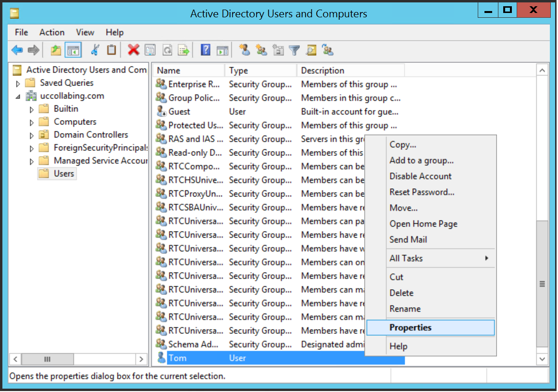Toggle the console tree pane icon
Screen dimensions: 558x392
[x=73, y=50]
